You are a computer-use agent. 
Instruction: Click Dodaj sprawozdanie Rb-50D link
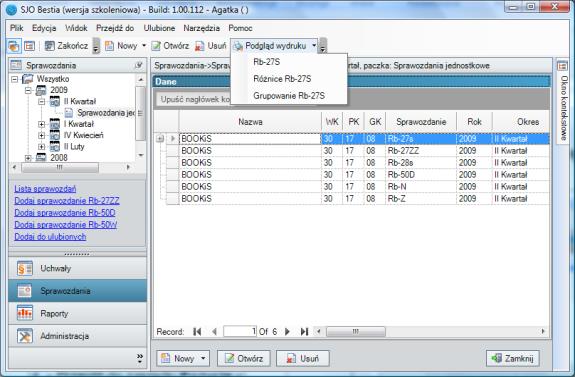point(65,213)
